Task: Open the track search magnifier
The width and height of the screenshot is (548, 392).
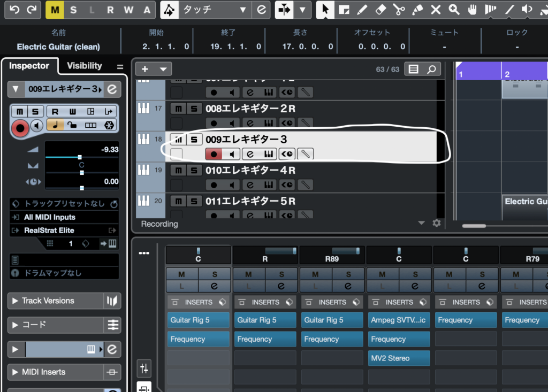Action: (x=431, y=69)
